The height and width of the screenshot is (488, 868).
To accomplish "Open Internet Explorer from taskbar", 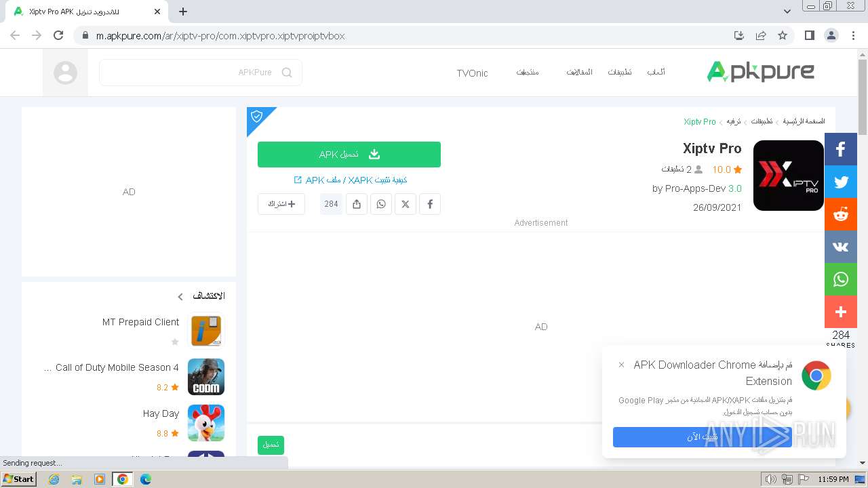I will 54,479.
